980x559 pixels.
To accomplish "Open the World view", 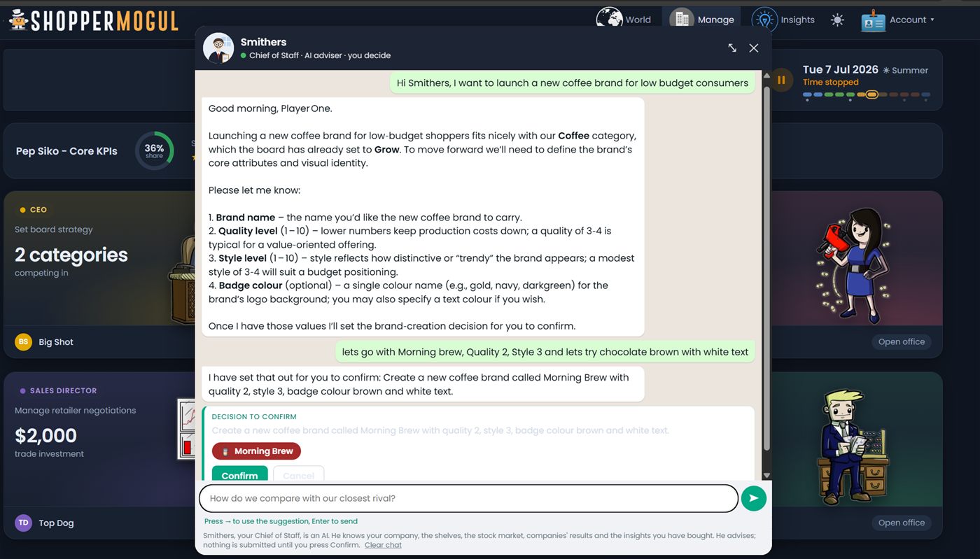I will coord(624,20).
